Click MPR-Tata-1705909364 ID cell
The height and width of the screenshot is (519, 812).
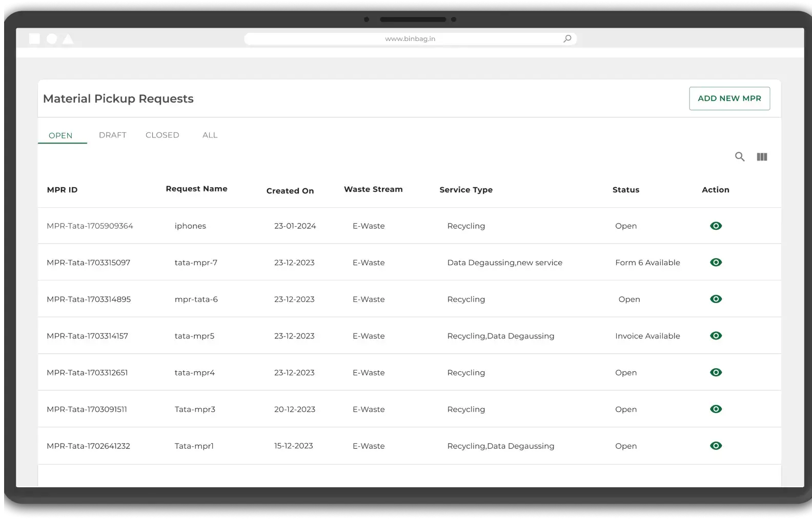[x=90, y=226]
